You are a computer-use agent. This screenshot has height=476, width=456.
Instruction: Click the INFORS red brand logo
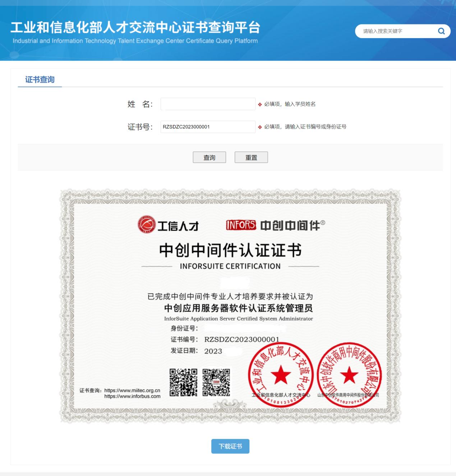pyautogui.click(x=241, y=225)
